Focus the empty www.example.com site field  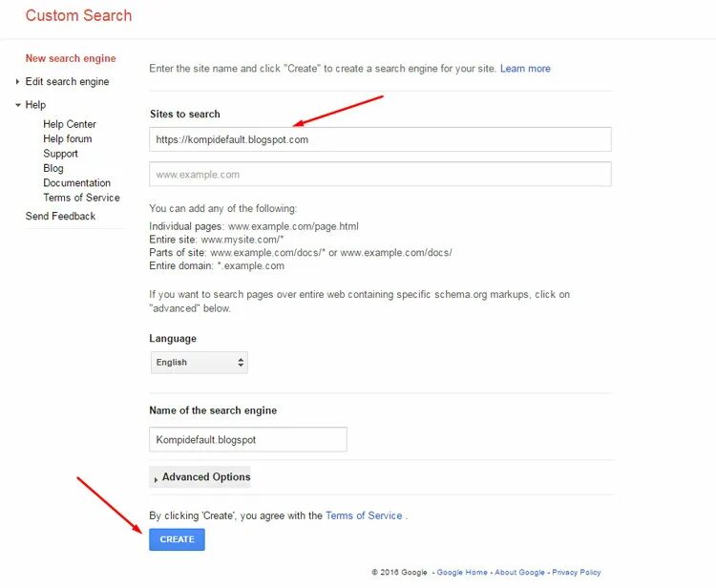(380, 175)
